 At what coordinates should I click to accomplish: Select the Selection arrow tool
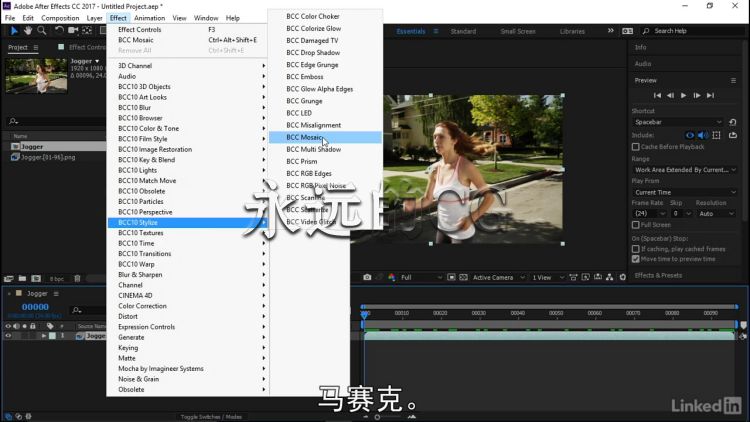(x=14, y=31)
